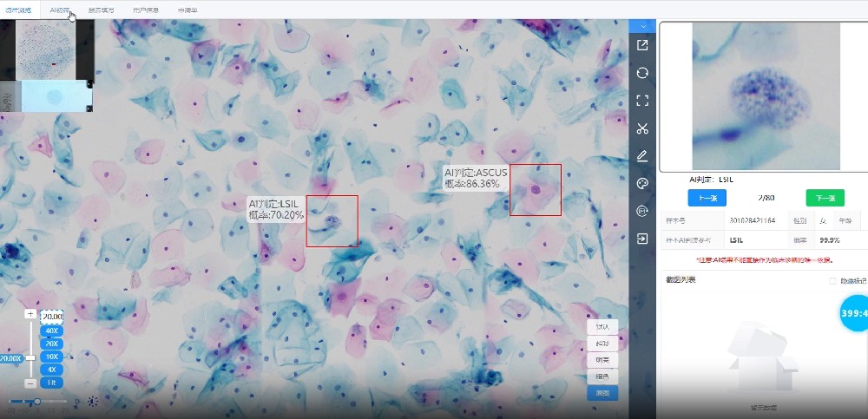Click the fourth image filter button
The image size is (868, 419).
pyautogui.click(x=602, y=376)
